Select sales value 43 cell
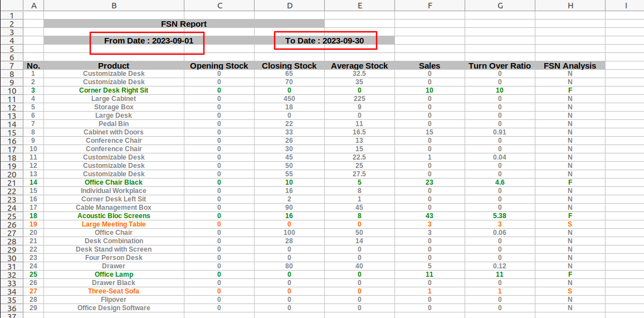 (430, 216)
